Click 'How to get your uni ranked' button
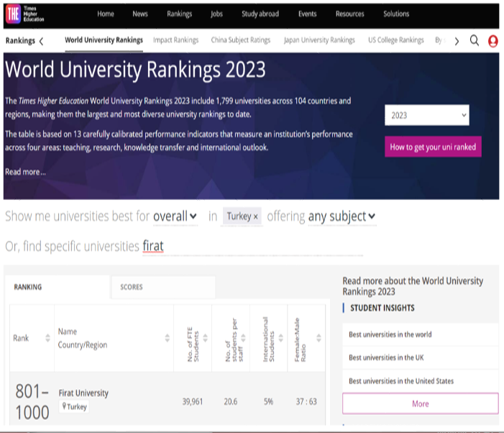This screenshot has width=504, height=433. coord(433,147)
